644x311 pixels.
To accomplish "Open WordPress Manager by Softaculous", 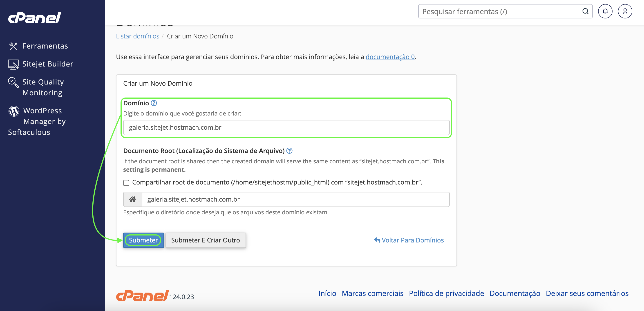I will tap(37, 121).
